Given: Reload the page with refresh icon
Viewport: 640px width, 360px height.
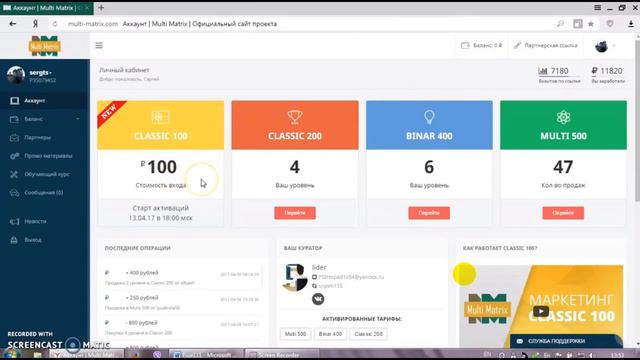Looking at the screenshot, I should click(x=55, y=24).
